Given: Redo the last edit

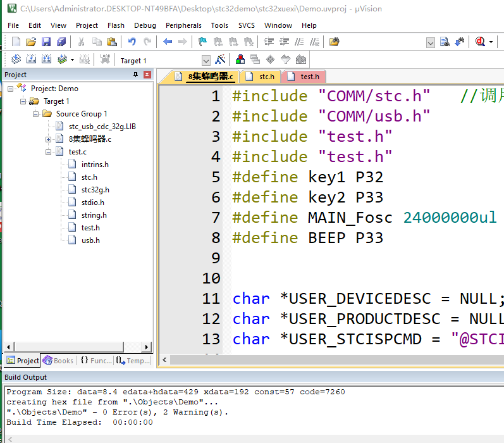Looking at the screenshot, I should click(x=147, y=42).
